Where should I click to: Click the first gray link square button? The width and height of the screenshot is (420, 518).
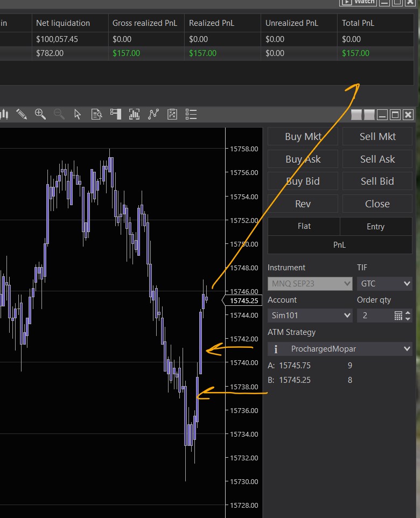tap(356, 115)
